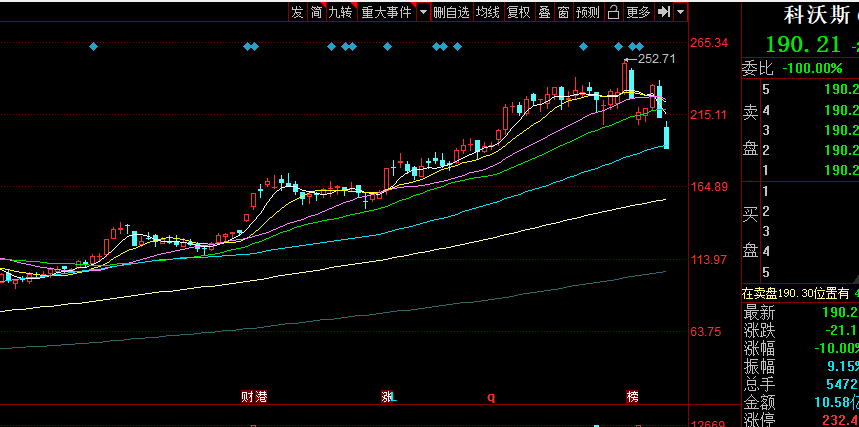Click the jump-to-end arrow icon

pos(664,12)
